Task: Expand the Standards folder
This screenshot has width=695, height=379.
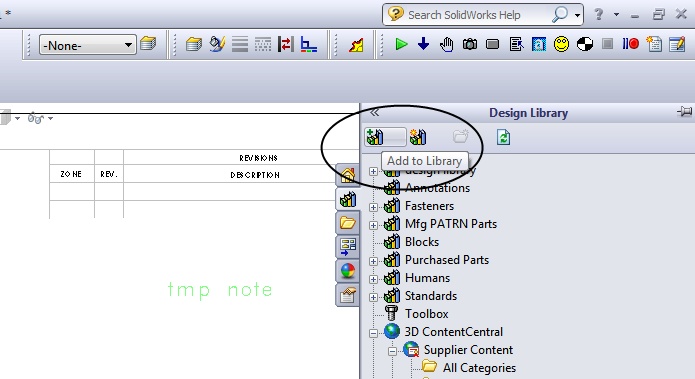Action: coord(373,297)
